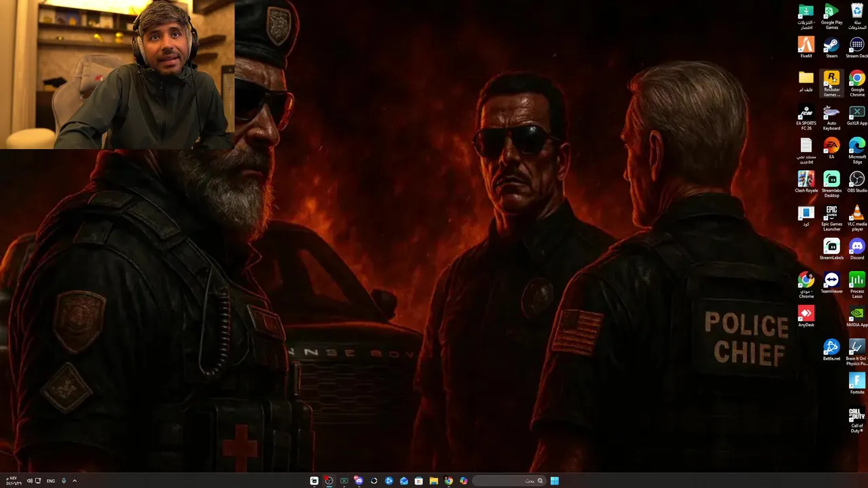Open the Process Lasso shortcut
Screen dimensions: 868x488
(x=857, y=285)
